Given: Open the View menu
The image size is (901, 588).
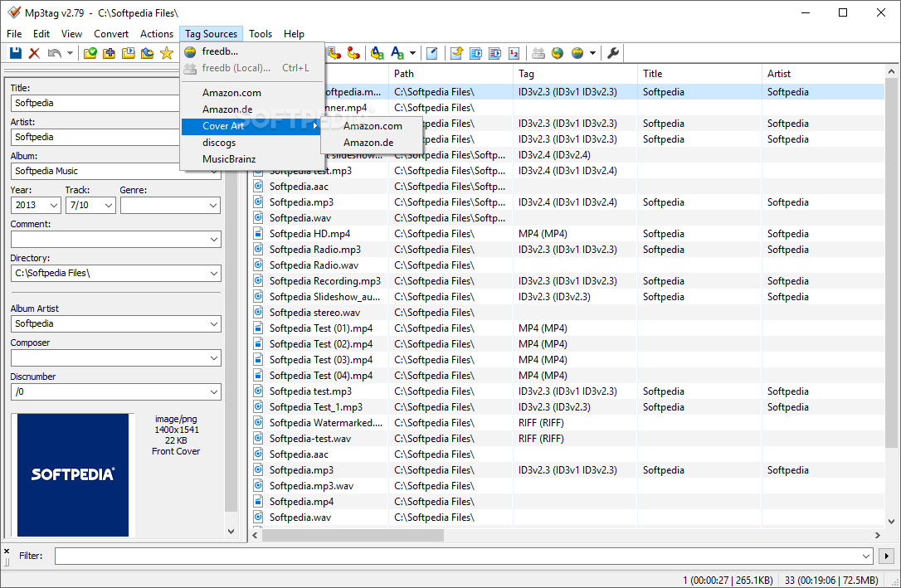Looking at the screenshot, I should pos(72,34).
